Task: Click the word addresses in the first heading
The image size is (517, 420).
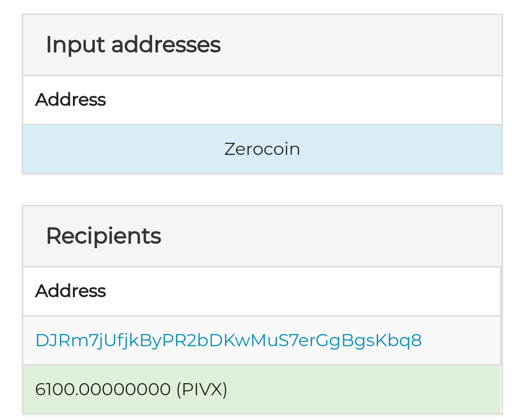Action: point(166,45)
